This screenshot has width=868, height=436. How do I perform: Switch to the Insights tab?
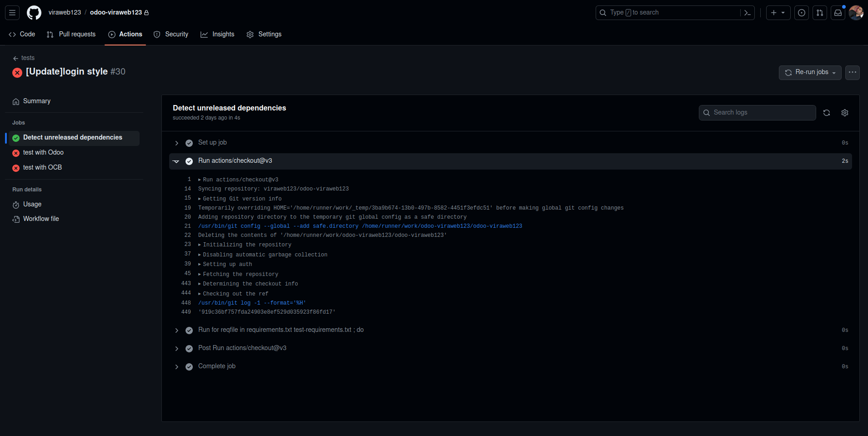(217, 34)
